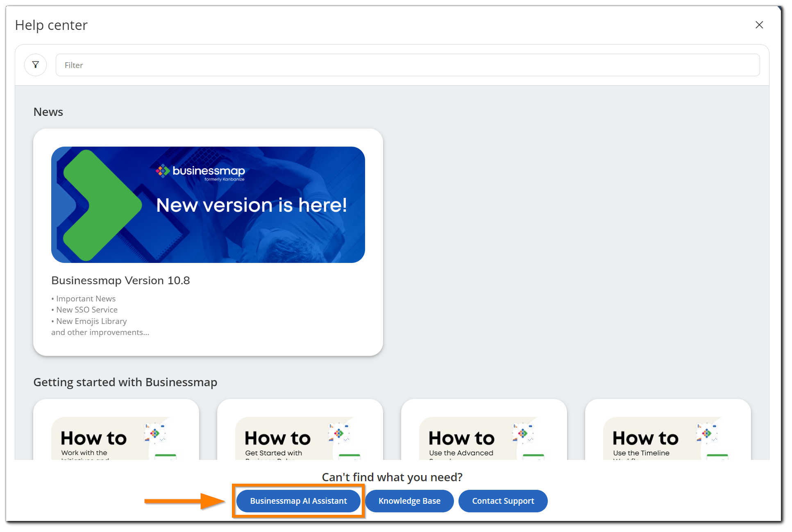
Task: Click the Contact Support button
Action: pyautogui.click(x=503, y=501)
